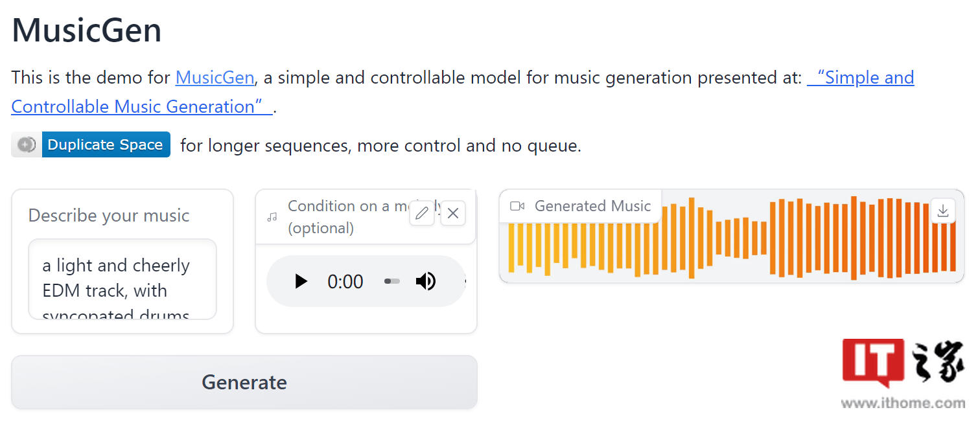Open the MusicGen hyperlink
Viewport: 980px width, 423px height.
pos(215,77)
